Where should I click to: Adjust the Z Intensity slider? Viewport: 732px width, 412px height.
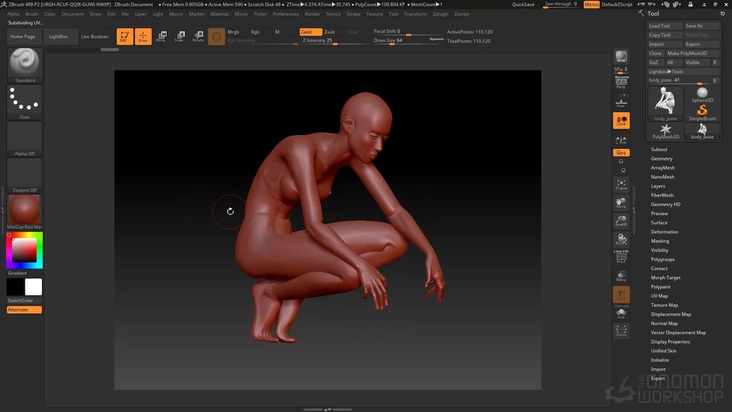click(x=318, y=41)
